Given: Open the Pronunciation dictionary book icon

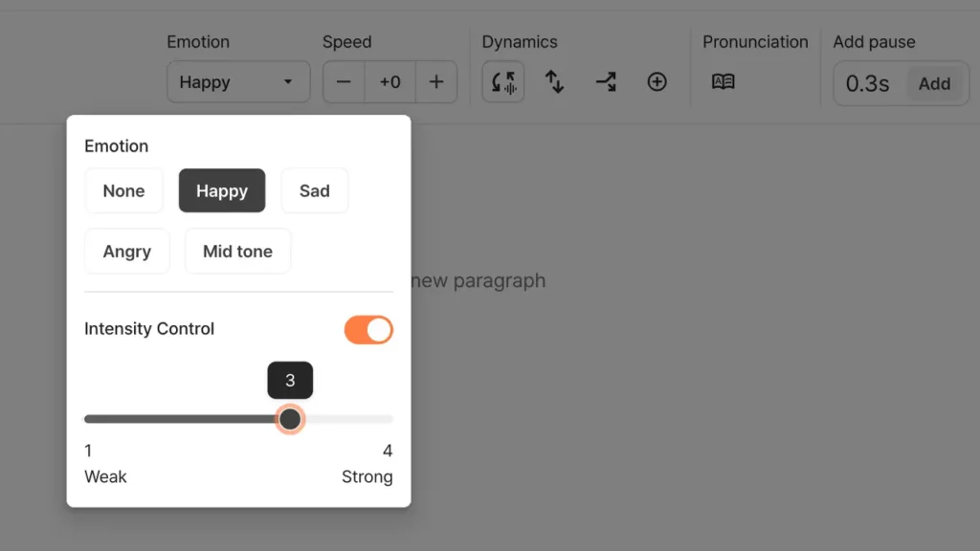Looking at the screenshot, I should click(x=724, y=82).
